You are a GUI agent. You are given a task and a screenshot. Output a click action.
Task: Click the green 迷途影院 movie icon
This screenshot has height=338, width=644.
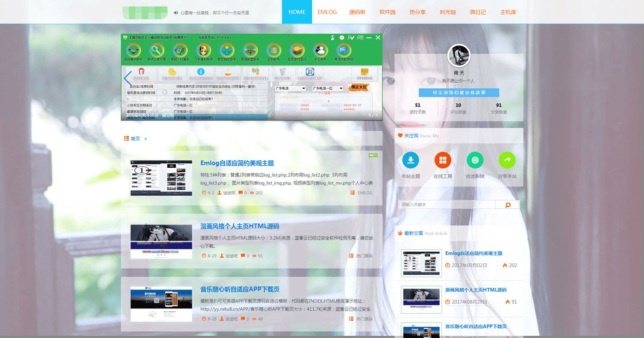click(x=475, y=160)
